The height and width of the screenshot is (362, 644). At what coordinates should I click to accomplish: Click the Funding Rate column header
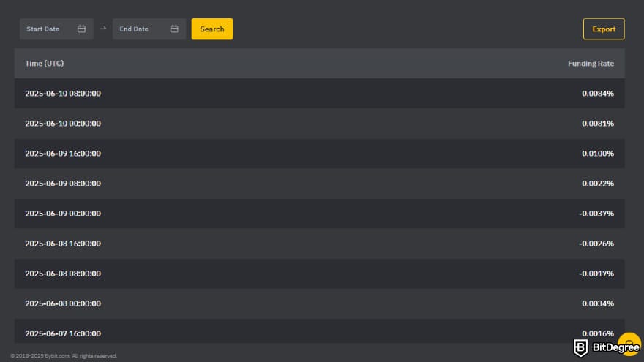[591, 63]
